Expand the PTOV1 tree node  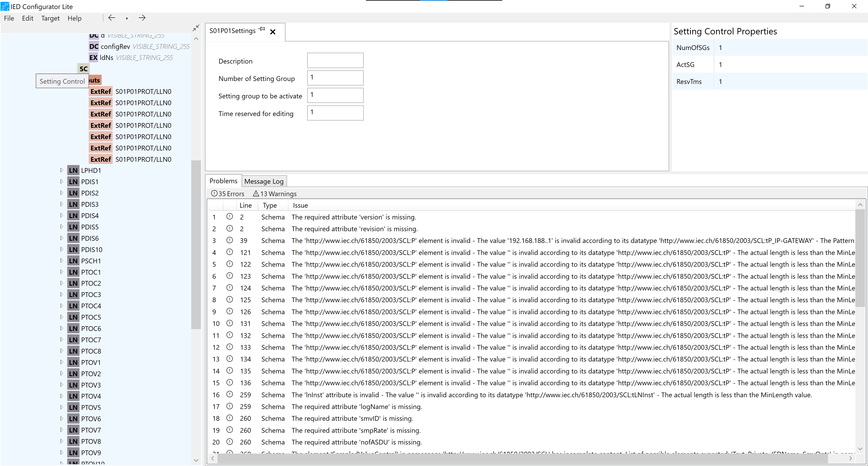pyautogui.click(x=61, y=362)
